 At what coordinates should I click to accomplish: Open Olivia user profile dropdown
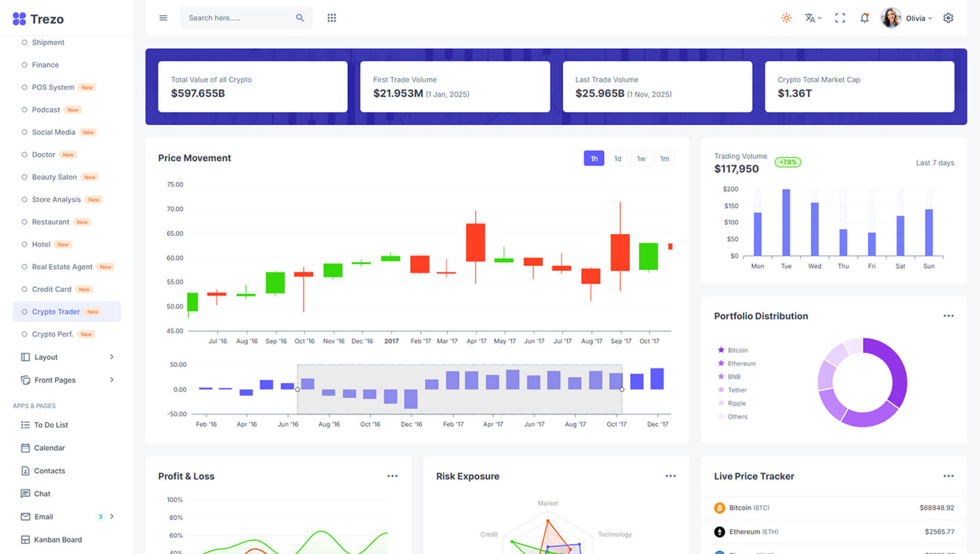907,18
